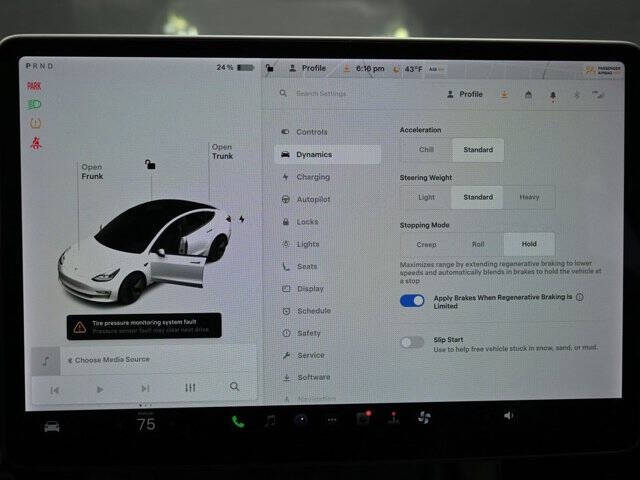Set Steering Weight to Heavy
640x480 pixels.
[x=529, y=197]
